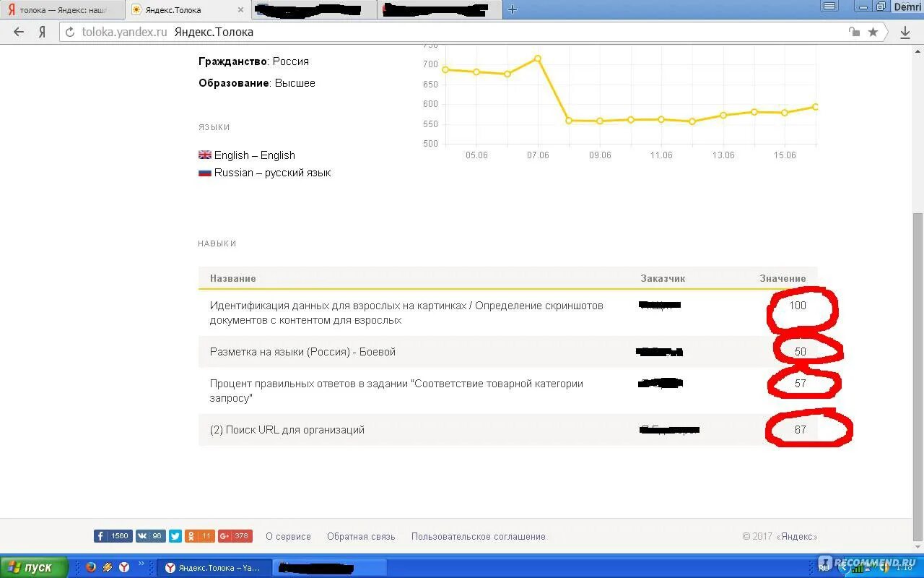Viewport: 924px width, 578px height.
Task: Share on Twitter bird button
Action: 175,536
